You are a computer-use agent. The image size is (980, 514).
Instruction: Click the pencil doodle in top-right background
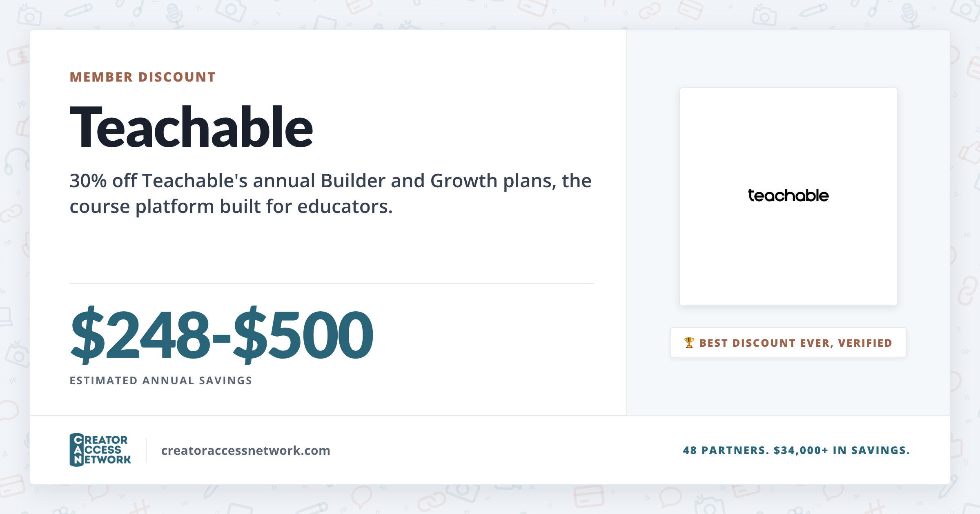point(813,11)
